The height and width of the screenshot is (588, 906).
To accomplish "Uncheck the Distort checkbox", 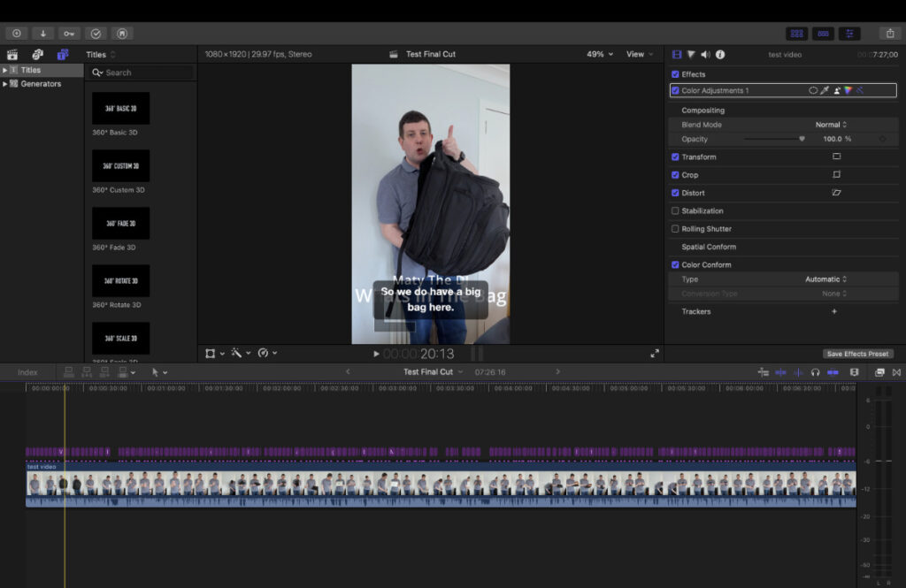I will 675,193.
